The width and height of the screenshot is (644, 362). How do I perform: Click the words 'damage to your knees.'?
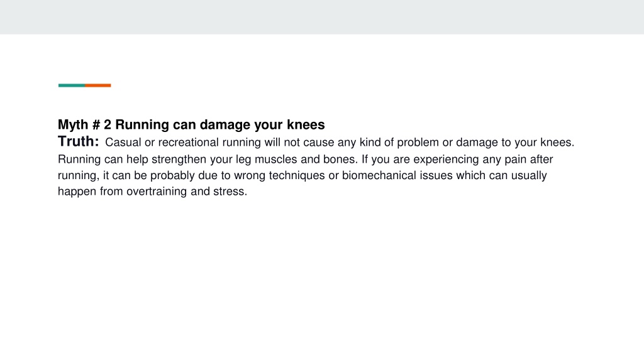coord(515,143)
